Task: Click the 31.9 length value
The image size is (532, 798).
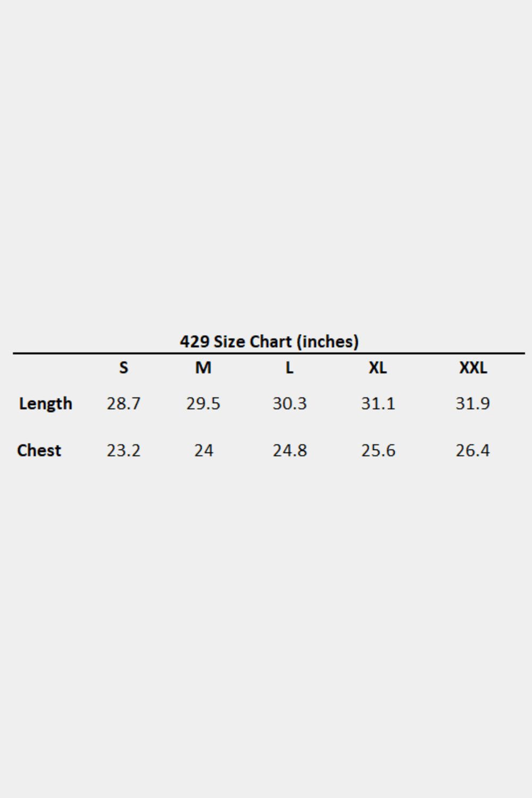Action: pos(473,404)
